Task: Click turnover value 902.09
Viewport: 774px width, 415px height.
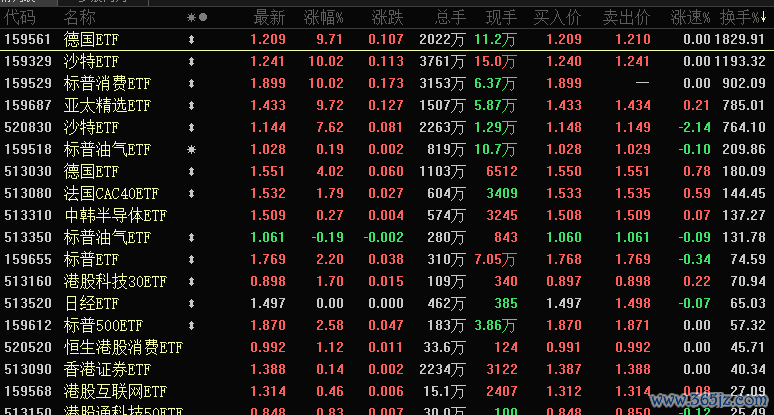Action: pyautogui.click(x=744, y=83)
